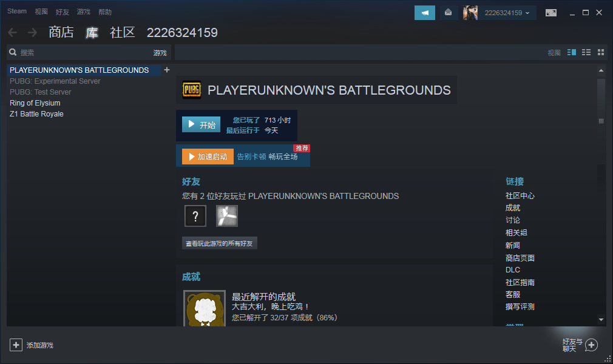Open the 讨论 link
Screen dimensions: 613x364
[512, 220]
